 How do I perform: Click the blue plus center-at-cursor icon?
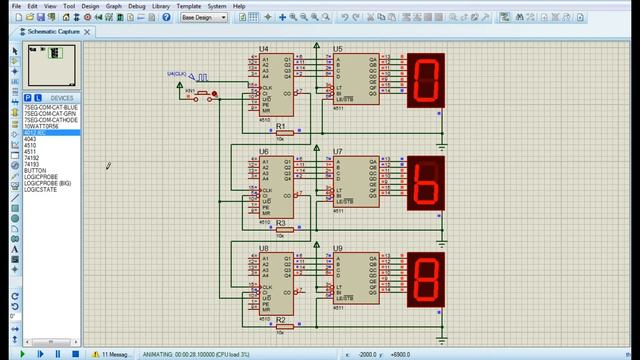282,17
